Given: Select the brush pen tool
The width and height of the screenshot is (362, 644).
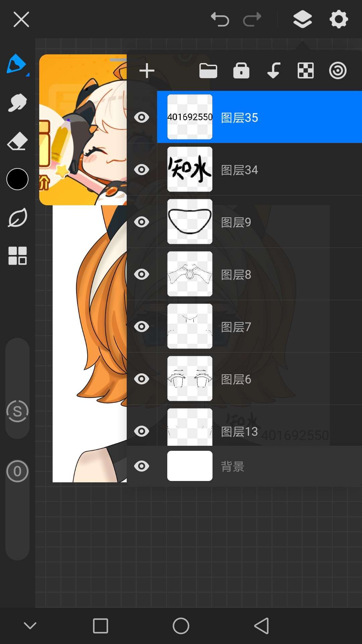Looking at the screenshot, I should pyautogui.click(x=17, y=64).
